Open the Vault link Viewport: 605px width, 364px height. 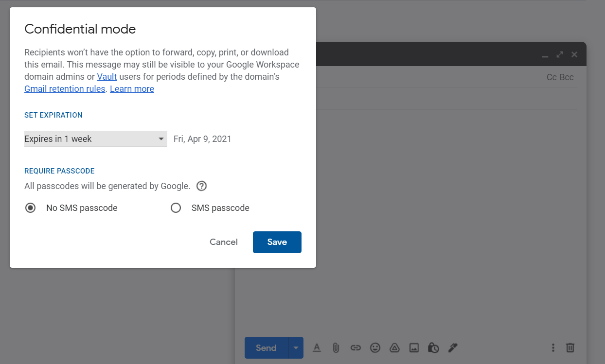(x=107, y=77)
